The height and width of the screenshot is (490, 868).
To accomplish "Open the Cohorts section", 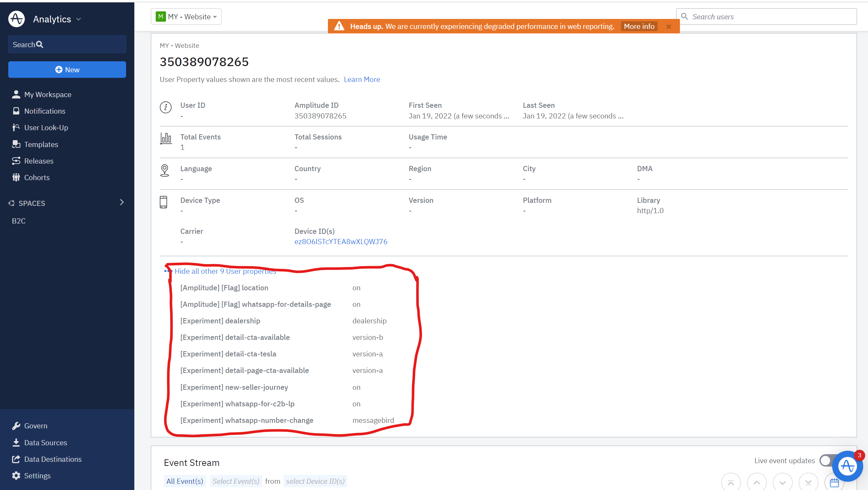I will [x=37, y=178].
